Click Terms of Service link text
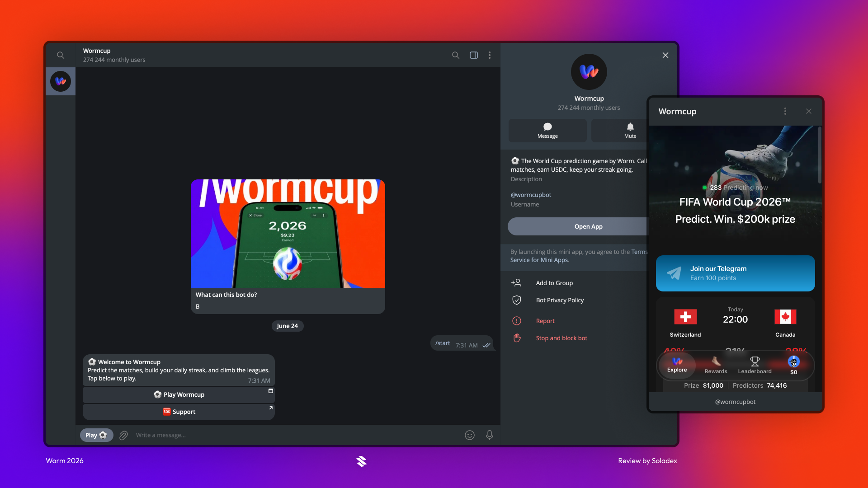868x488 pixels. pyautogui.click(x=579, y=256)
